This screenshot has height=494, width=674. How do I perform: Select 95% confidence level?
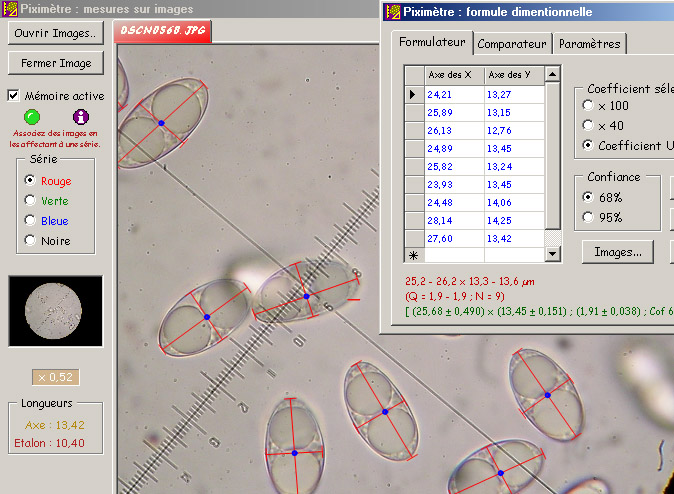tap(588, 217)
